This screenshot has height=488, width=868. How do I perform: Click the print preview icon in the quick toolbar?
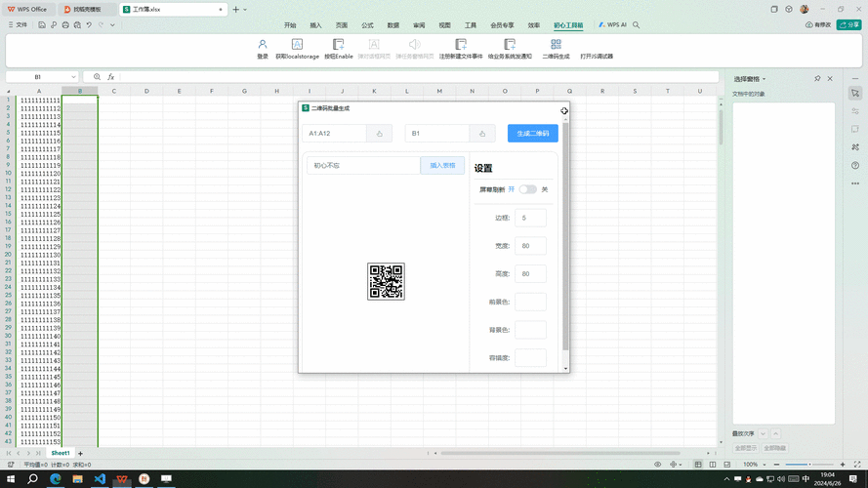tap(77, 25)
